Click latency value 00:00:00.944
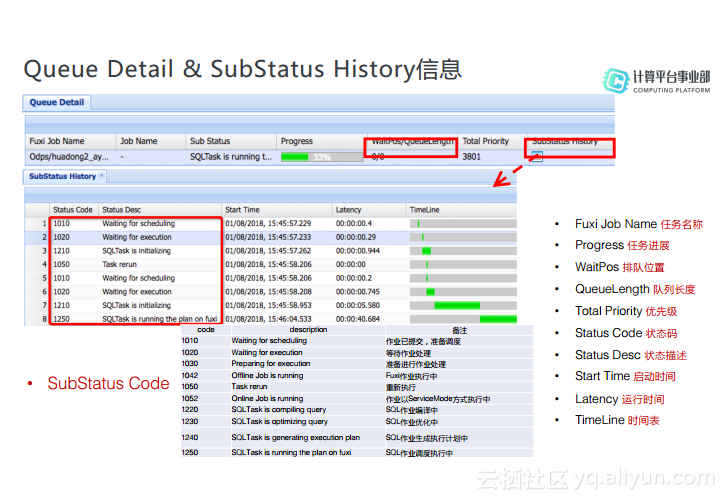 (x=357, y=250)
